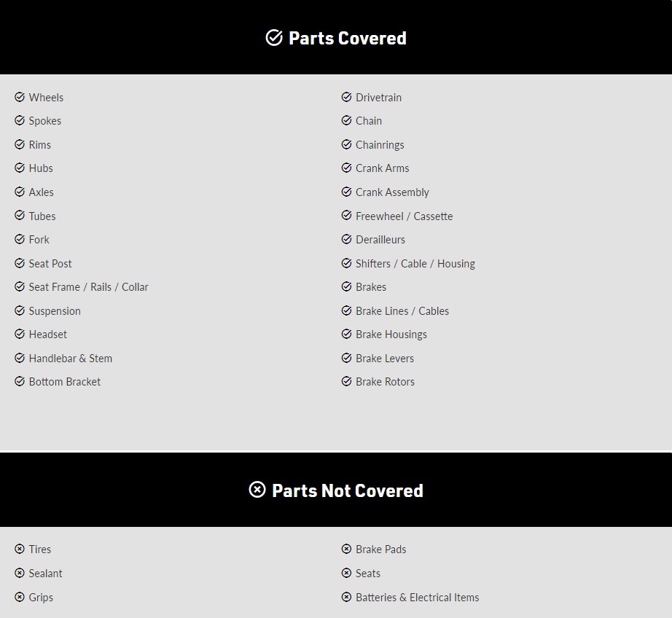Screen dimensions: 672x618
Task: Click the Freewheel / Cassette list item text
Action: click(x=404, y=216)
